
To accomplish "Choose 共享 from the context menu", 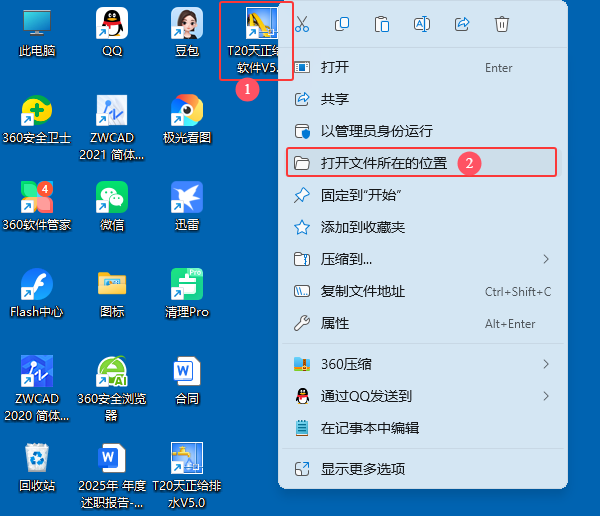I will point(421,99).
